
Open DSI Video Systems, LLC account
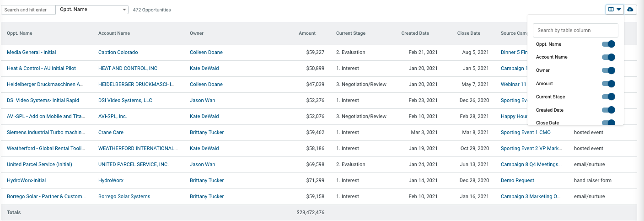click(x=125, y=100)
